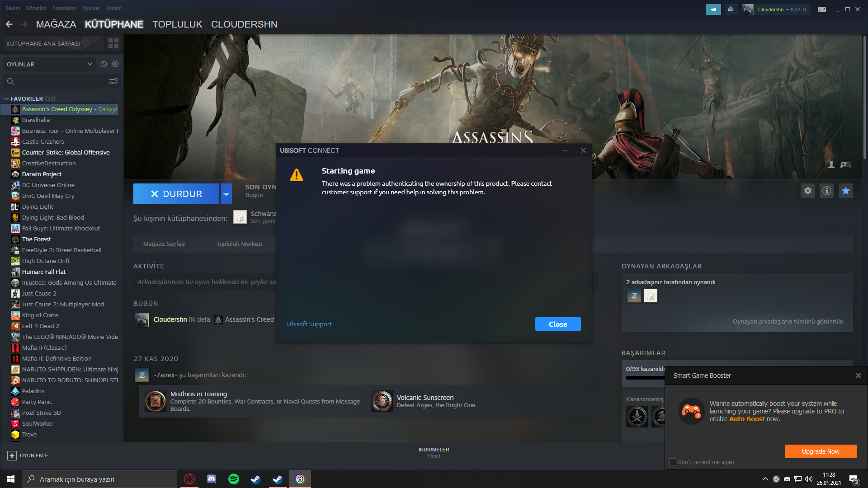Select Brawlhalla in the games list
The width and height of the screenshot is (868, 488).
tap(36, 120)
